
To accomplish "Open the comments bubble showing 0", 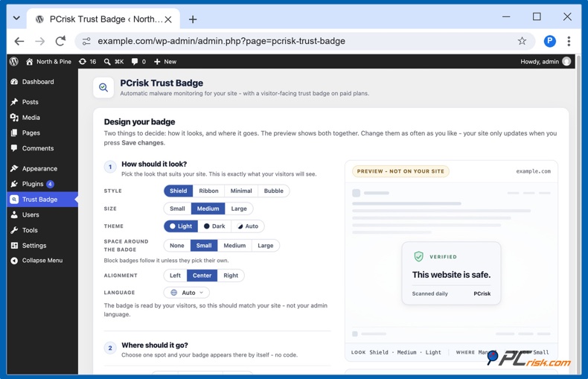I will pyautogui.click(x=138, y=62).
